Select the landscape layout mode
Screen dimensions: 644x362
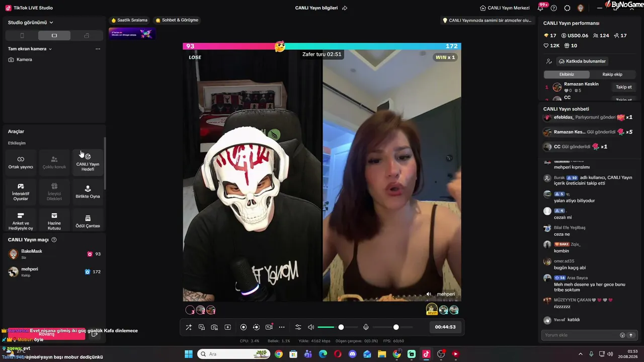(x=54, y=36)
